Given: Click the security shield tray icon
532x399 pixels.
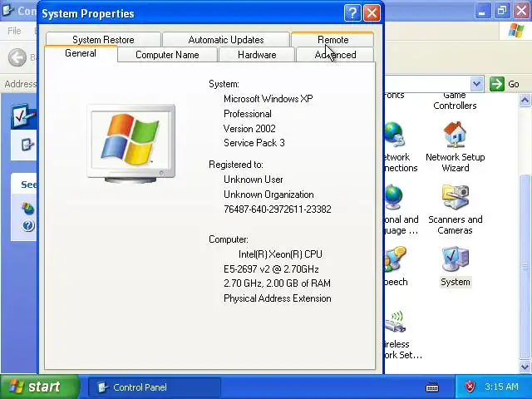Looking at the screenshot, I should click(x=470, y=387).
